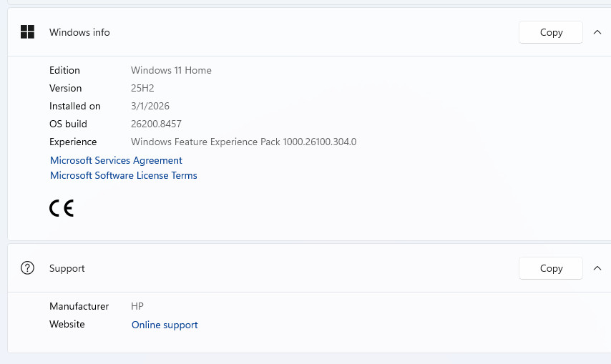The width and height of the screenshot is (611, 364).
Task: Click the CE conformity mark
Action: 62,208
